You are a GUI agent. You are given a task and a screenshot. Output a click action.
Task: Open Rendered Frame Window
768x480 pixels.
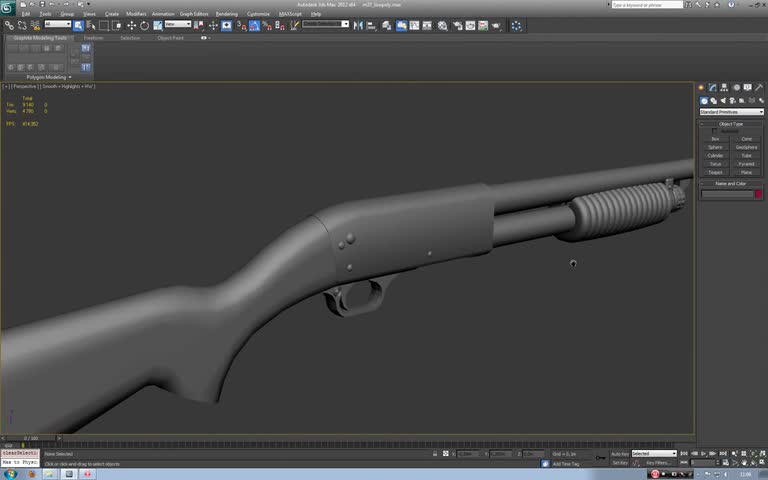(470, 25)
